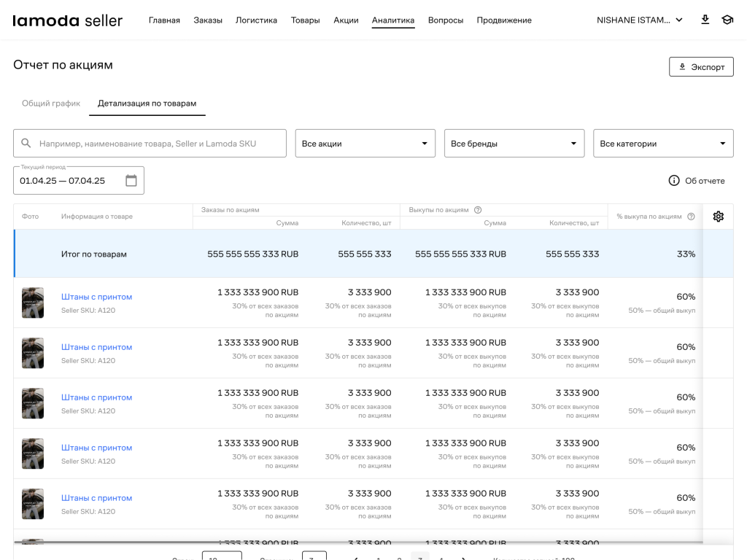The image size is (747, 560).
Task: Expand the Все категории dropdown
Action: click(663, 144)
